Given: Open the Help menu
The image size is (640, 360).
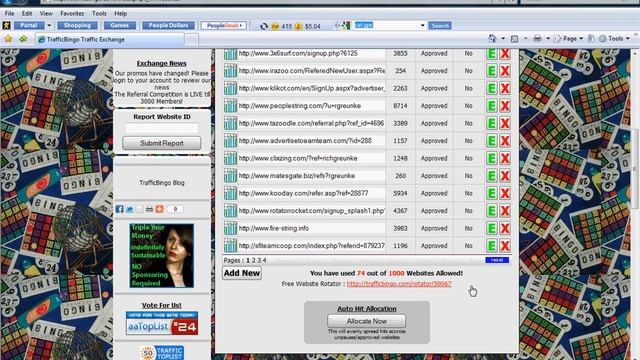Looking at the screenshot, I should [120, 13].
